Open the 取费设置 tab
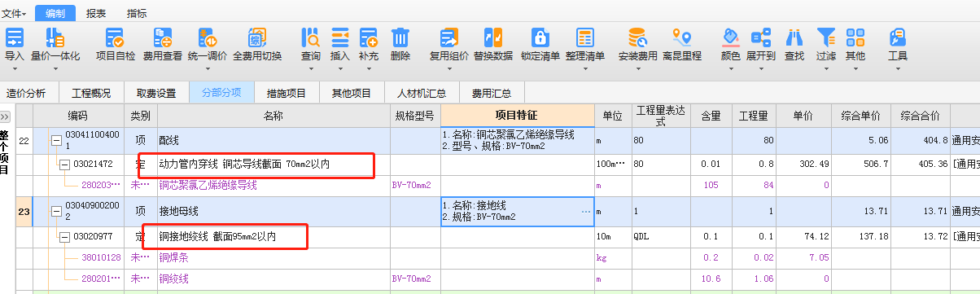The width and height of the screenshot is (980, 294). pos(156,92)
